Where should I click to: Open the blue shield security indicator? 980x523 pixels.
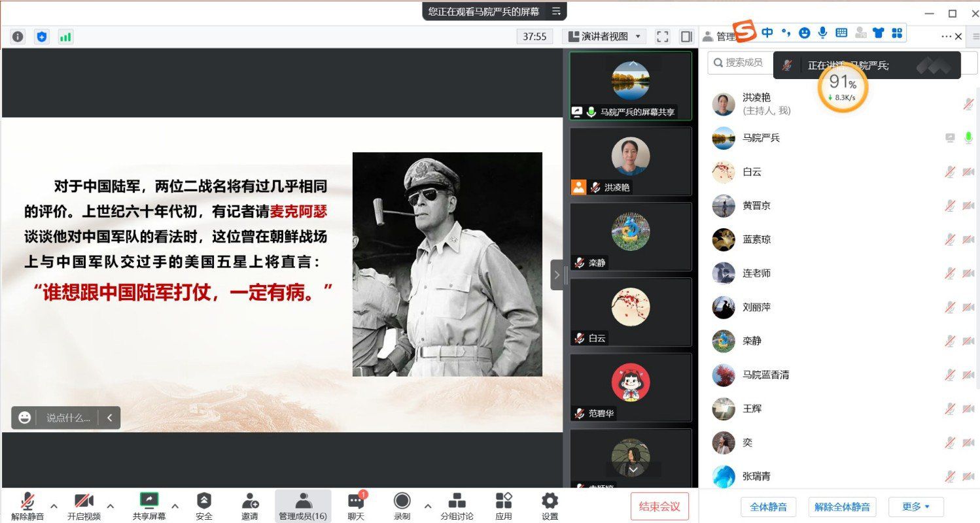(42, 37)
